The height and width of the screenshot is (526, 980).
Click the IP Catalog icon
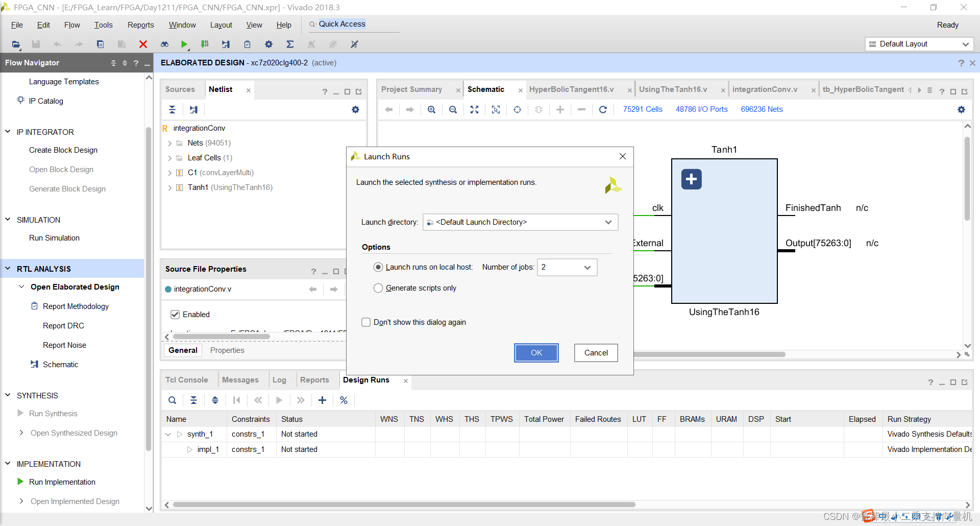20,100
